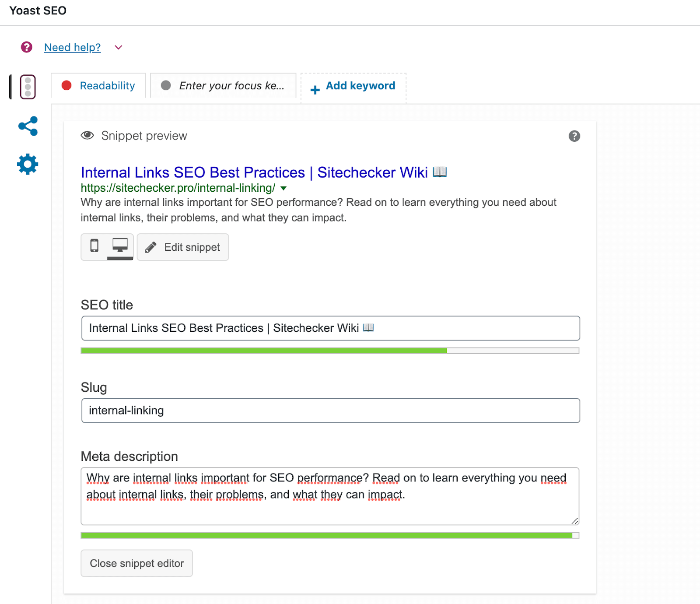
Task: Click the Meta description length progress bar
Action: click(330, 535)
